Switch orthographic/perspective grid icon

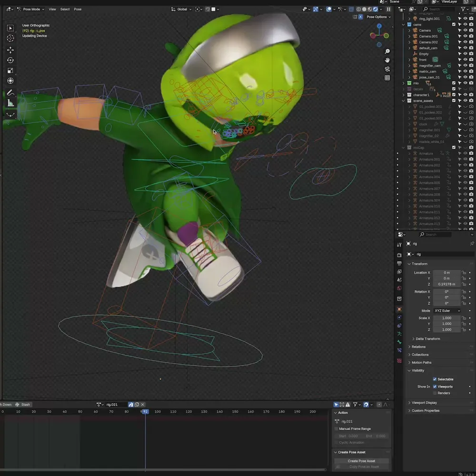pyautogui.click(x=387, y=78)
